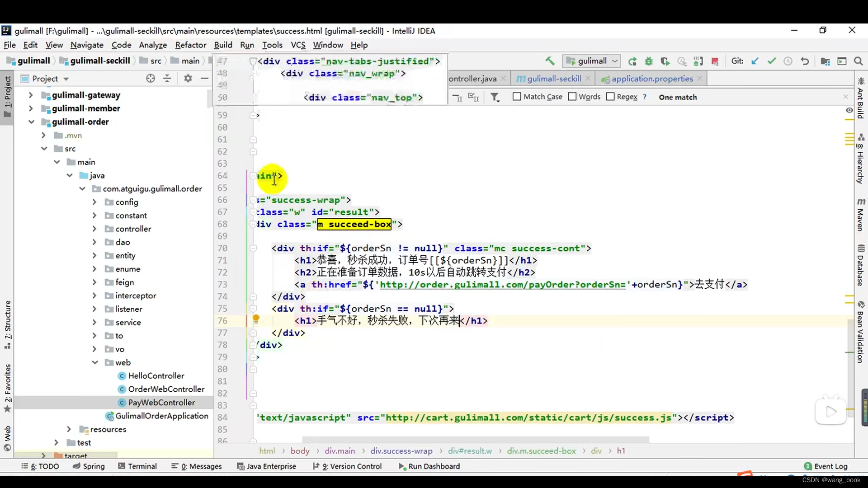Click the div.m.succeed-box breadcrumb
This screenshot has height=488, width=868.
point(541,451)
